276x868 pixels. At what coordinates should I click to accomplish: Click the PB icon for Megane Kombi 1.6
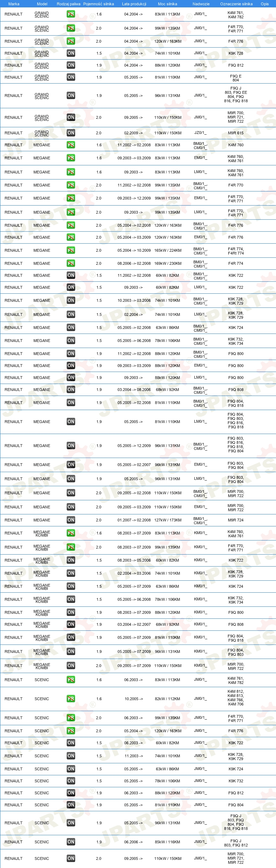(x=71, y=533)
